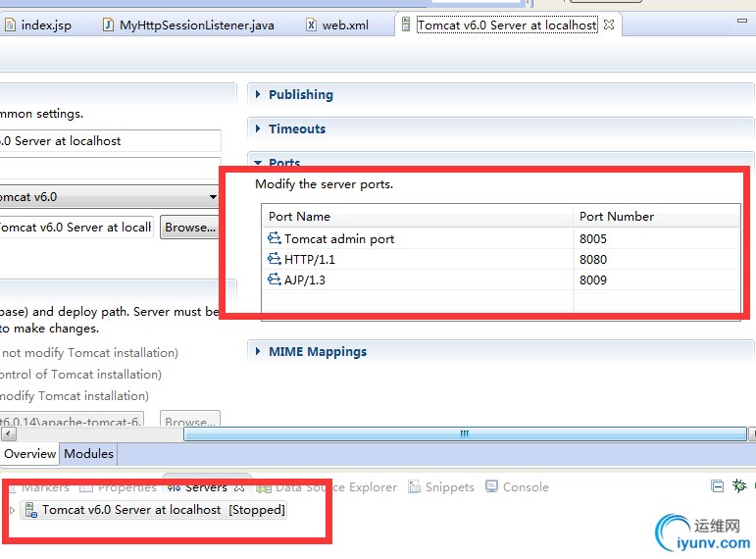
Task: Select the AJP/1.3 port row
Action: coord(501,280)
